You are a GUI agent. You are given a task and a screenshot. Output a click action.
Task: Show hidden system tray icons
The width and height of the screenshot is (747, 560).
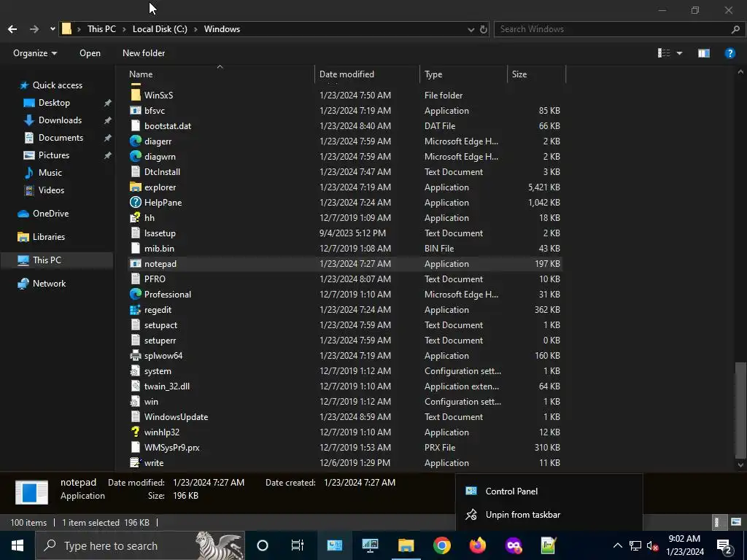[x=617, y=545]
